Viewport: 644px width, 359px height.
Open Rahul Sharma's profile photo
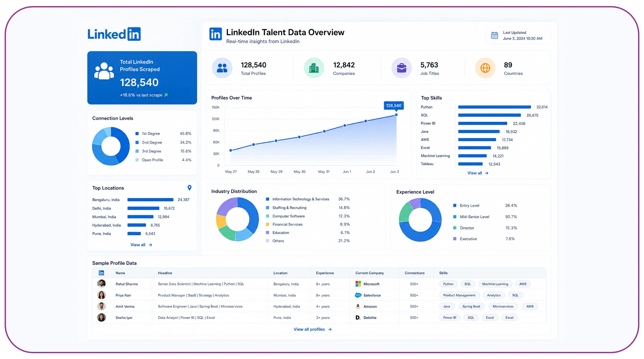tap(101, 284)
